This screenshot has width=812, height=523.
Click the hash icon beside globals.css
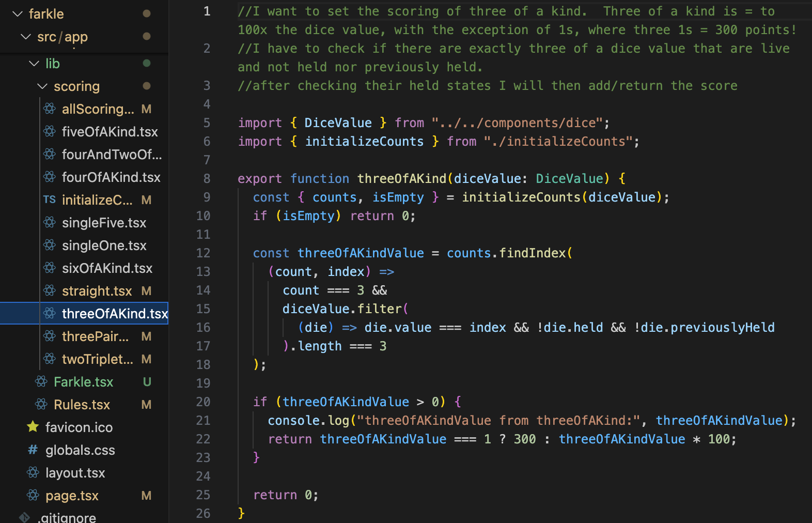point(33,450)
